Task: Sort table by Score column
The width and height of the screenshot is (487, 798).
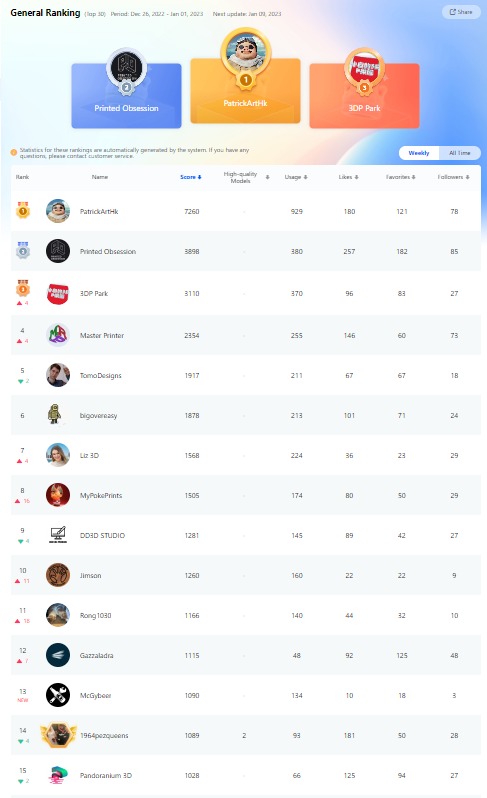Action: [x=191, y=177]
